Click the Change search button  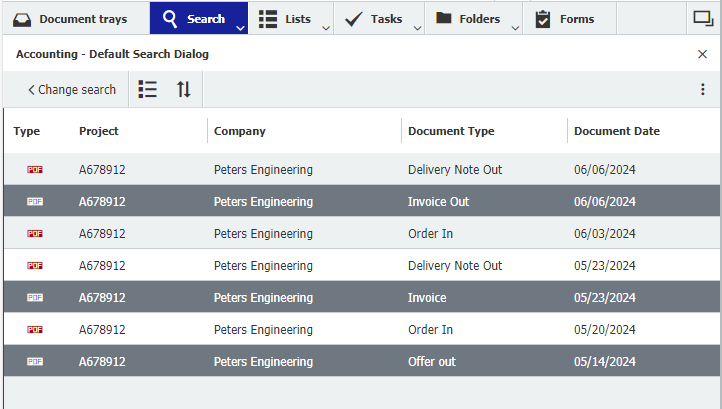[x=71, y=89]
